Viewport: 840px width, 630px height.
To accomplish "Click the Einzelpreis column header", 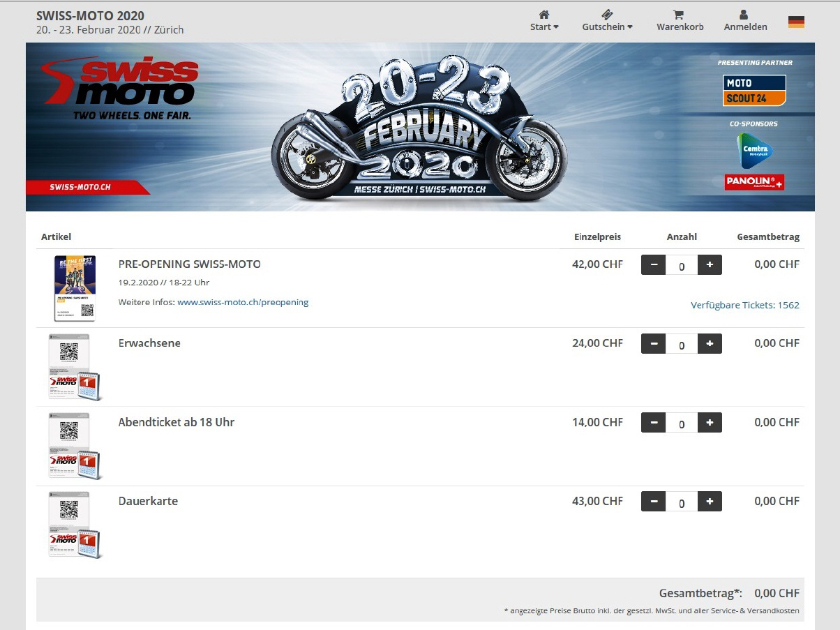I will (x=597, y=237).
